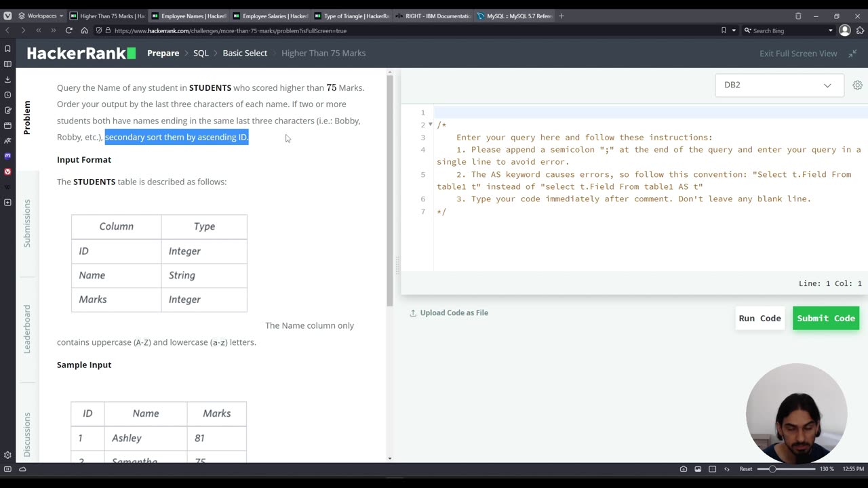
Task: Bookmark this page from address bar
Action: click(724, 30)
